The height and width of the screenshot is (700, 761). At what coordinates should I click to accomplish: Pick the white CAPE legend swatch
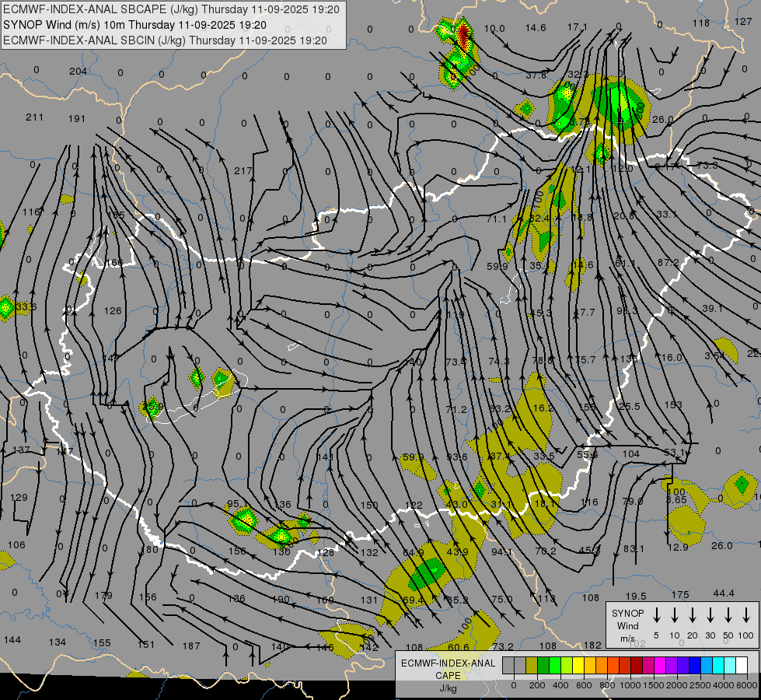point(741,666)
